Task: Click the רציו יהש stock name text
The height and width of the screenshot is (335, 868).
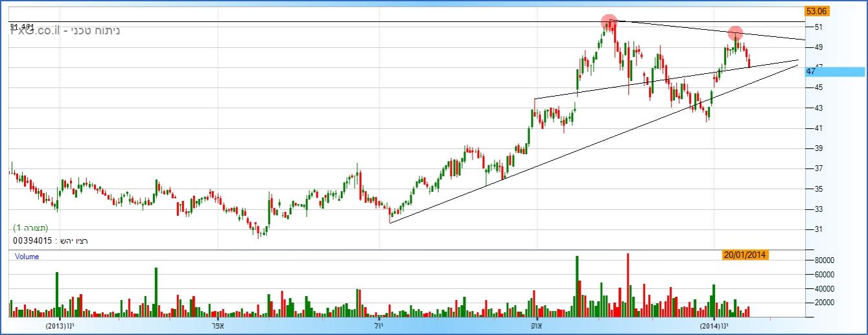Action: (x=73, y=240)
